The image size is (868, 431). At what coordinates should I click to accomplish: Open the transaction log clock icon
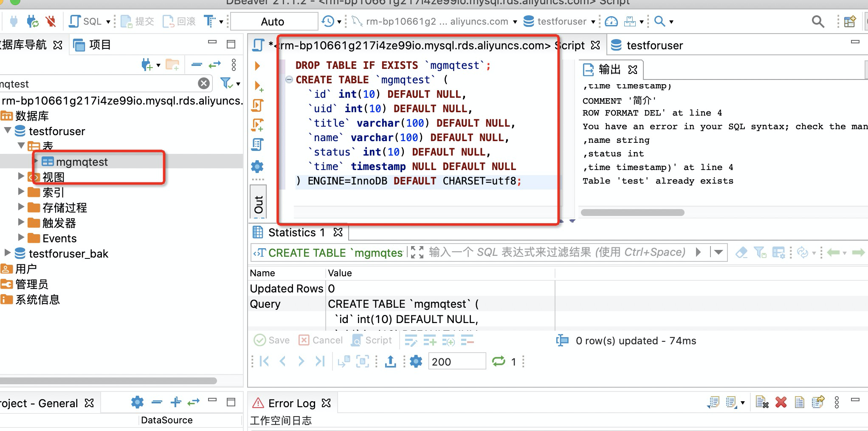[328, 21]
